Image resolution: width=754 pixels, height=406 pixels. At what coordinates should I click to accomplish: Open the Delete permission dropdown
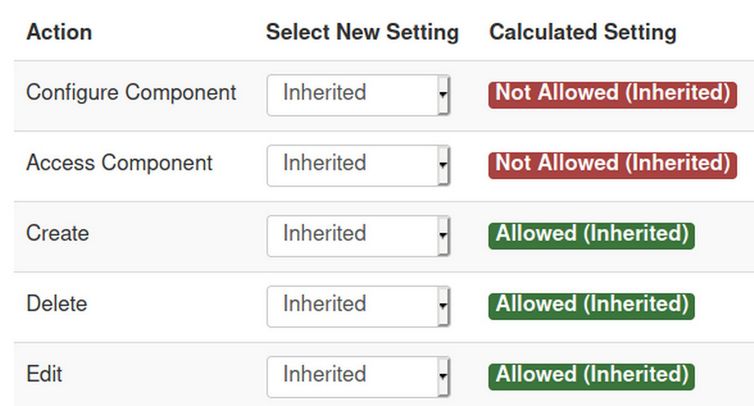click(350, 305)
